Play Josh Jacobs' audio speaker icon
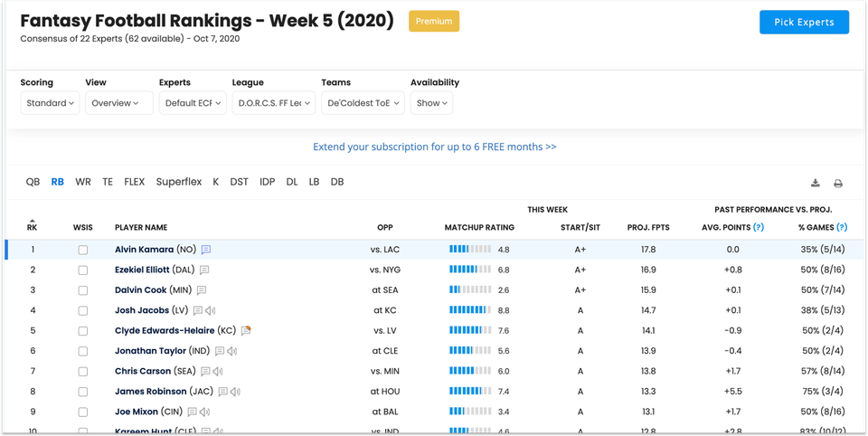The width and height of the screenshot is (868, 436). 211,311
